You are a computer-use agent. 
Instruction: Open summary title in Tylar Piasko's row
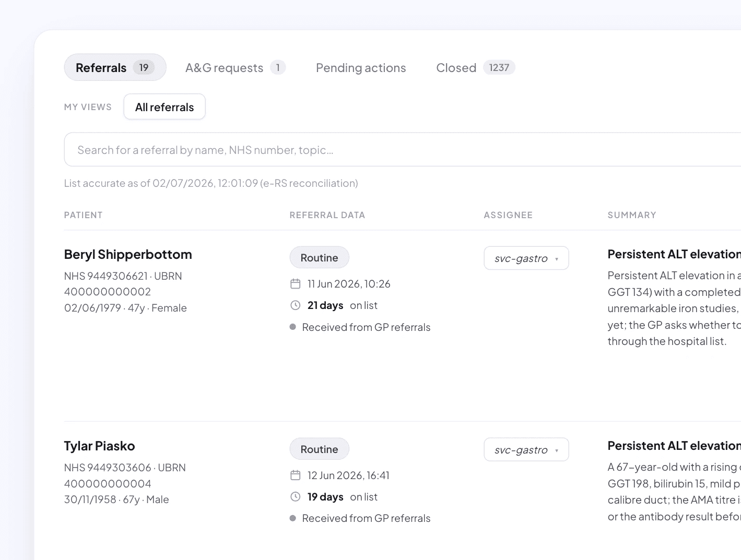click(x=674, y=446)
